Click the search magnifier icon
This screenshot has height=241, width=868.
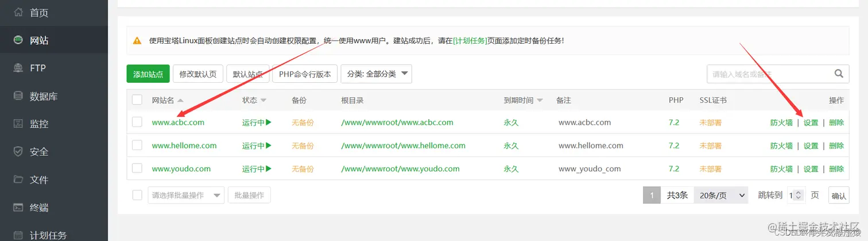pyautogui.click(x=839, y=74)
